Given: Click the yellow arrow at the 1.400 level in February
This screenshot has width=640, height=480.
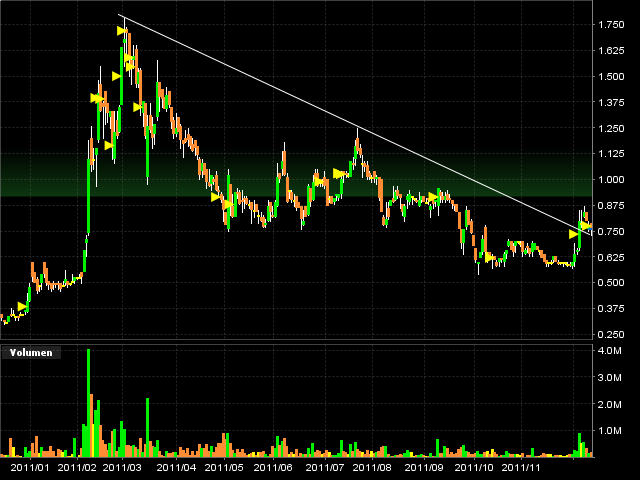Looking at the screenshot, I should (96, 98).
